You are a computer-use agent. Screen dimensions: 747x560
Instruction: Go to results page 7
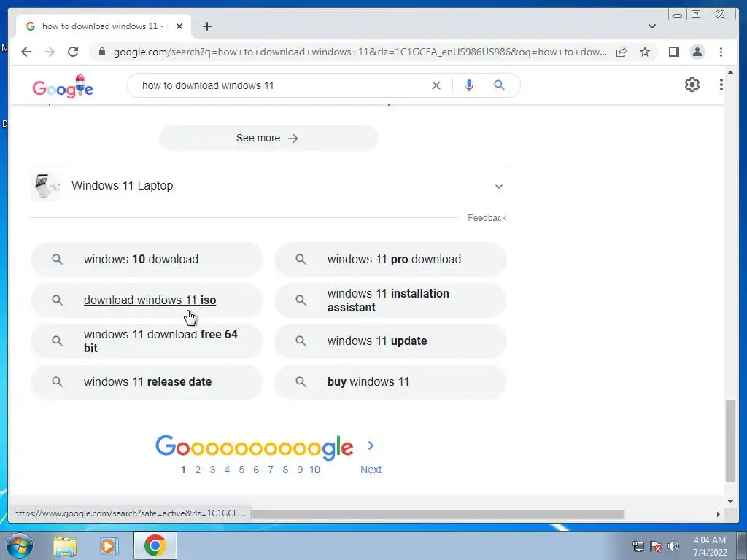click(271, 470)
